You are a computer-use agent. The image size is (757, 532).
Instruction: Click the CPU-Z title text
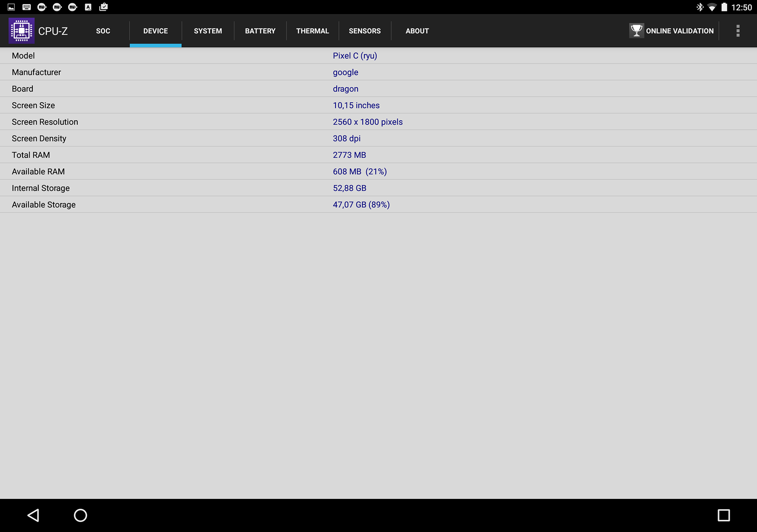[53, 31]
